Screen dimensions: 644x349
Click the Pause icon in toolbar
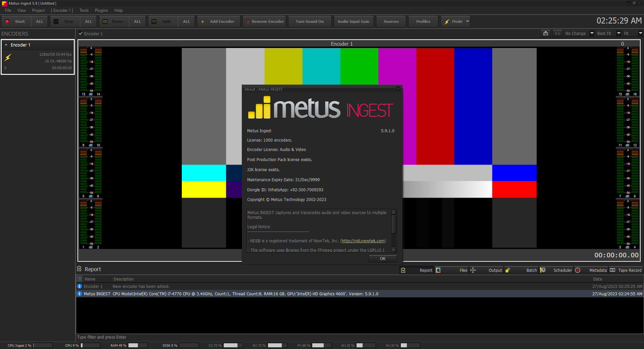[x=105, y=21]
